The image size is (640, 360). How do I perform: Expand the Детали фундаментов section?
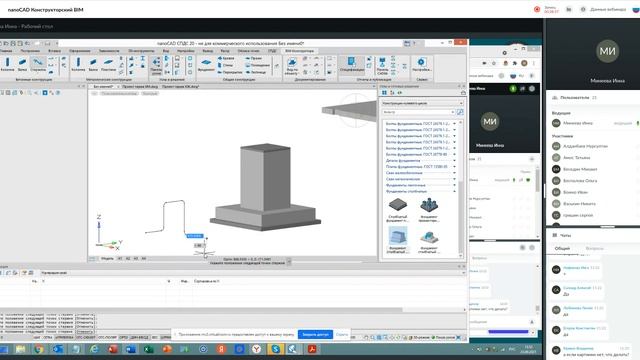[420, 161]
